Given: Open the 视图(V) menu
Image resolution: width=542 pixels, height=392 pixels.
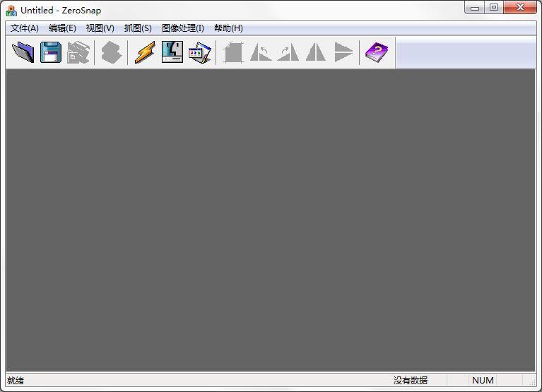Looking at the screenshot, I should [100, 28].
